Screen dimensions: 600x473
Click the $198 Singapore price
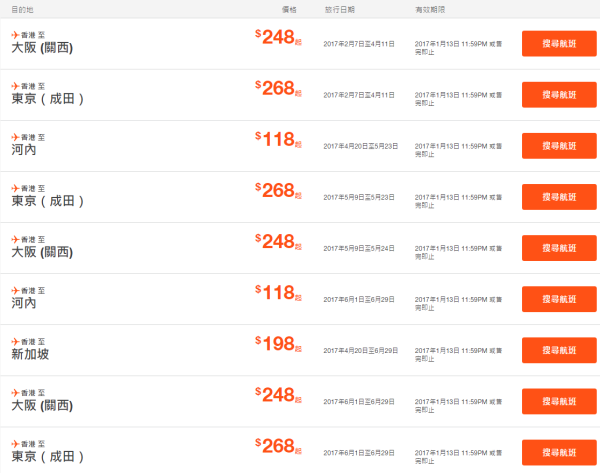279,343
